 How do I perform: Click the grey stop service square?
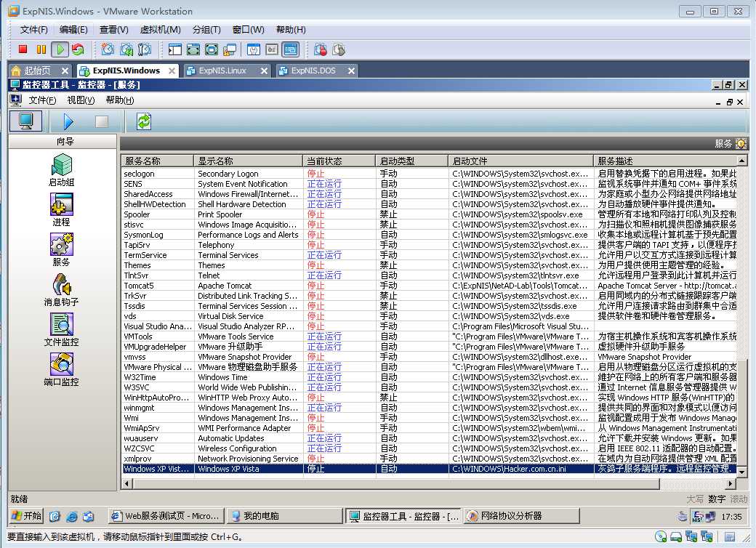(102, 121)
